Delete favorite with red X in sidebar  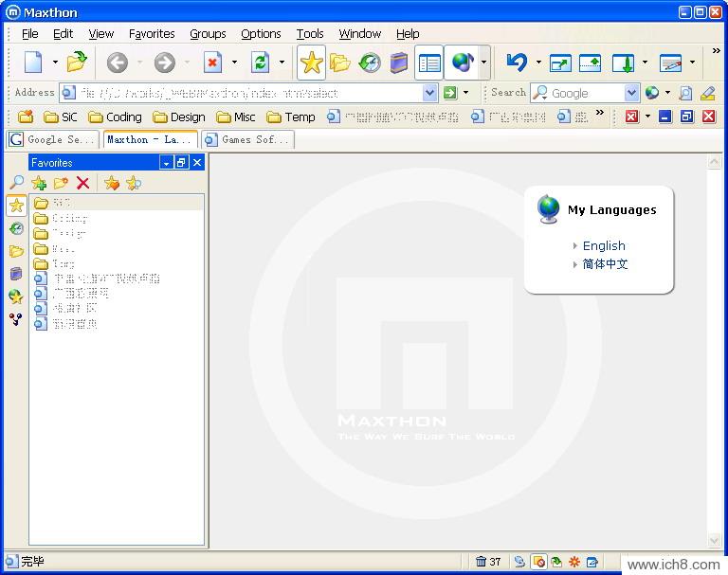pos(83,184)
